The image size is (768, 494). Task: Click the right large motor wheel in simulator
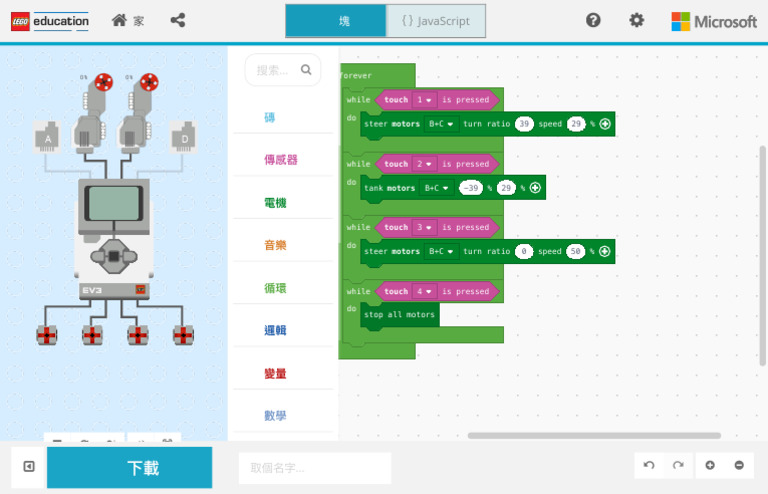coord(149,82)
